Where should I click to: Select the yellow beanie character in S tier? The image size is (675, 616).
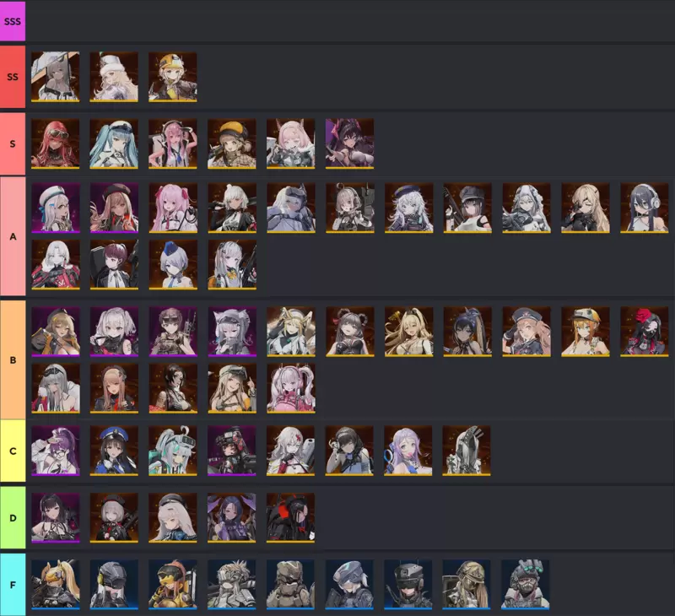click(x=231, y=143)
